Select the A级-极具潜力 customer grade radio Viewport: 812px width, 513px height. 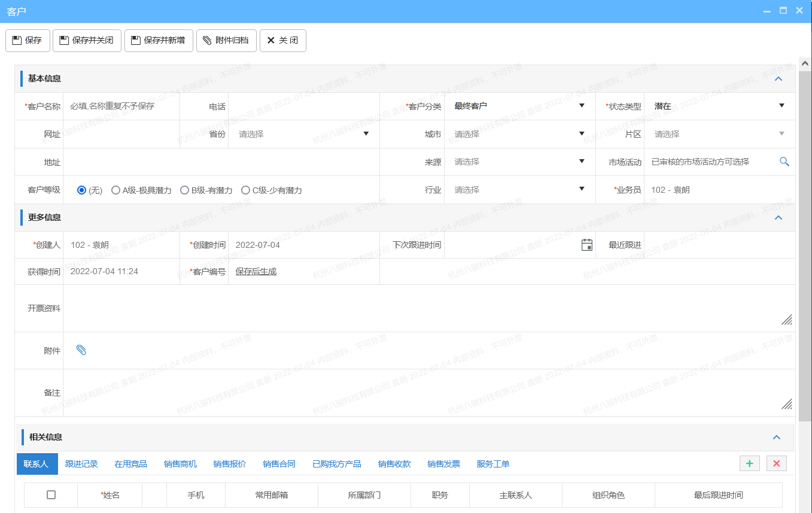(115, 190)
